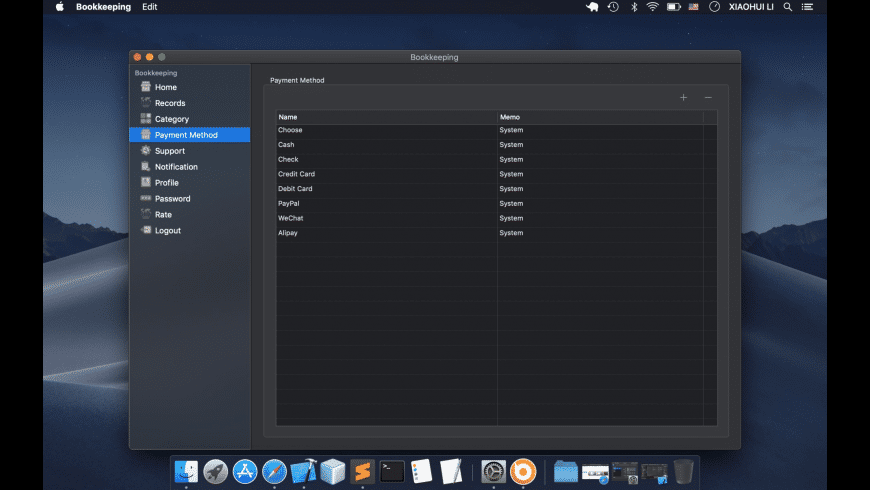Click the Payment Method sidebar icon

click(146, 134)
